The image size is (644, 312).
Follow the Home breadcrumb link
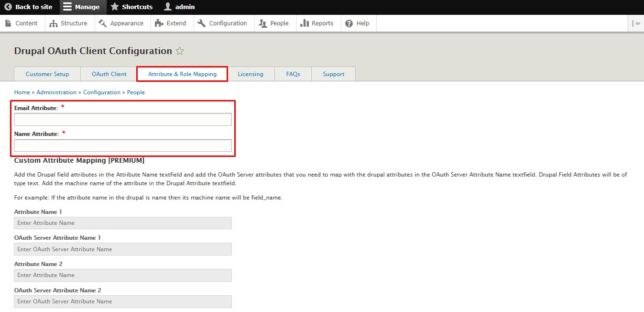(x=22, y=92)
